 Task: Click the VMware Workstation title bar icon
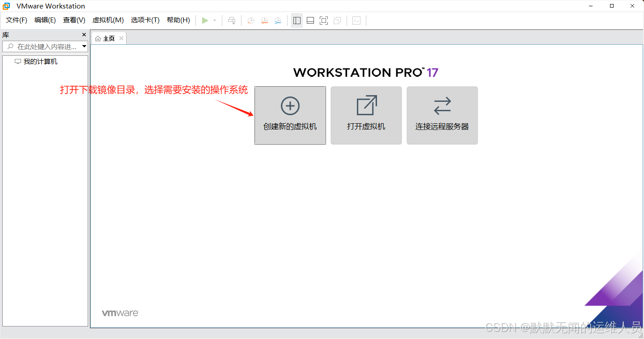pos(7,6)
